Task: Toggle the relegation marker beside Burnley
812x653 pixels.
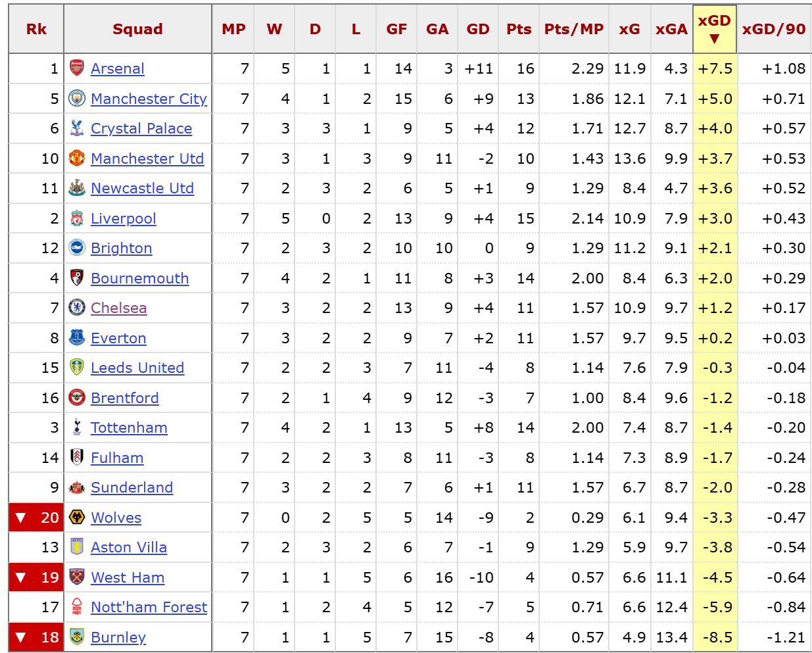Action: point(22,637)
